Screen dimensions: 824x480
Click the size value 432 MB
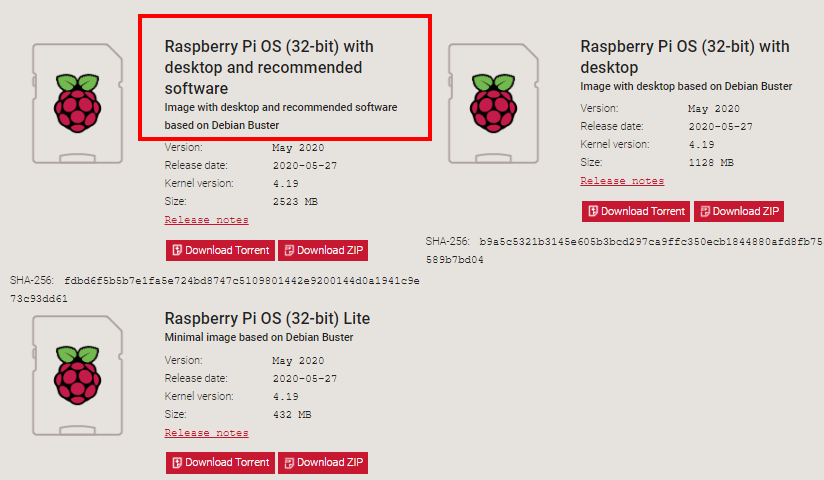[292, 415]
